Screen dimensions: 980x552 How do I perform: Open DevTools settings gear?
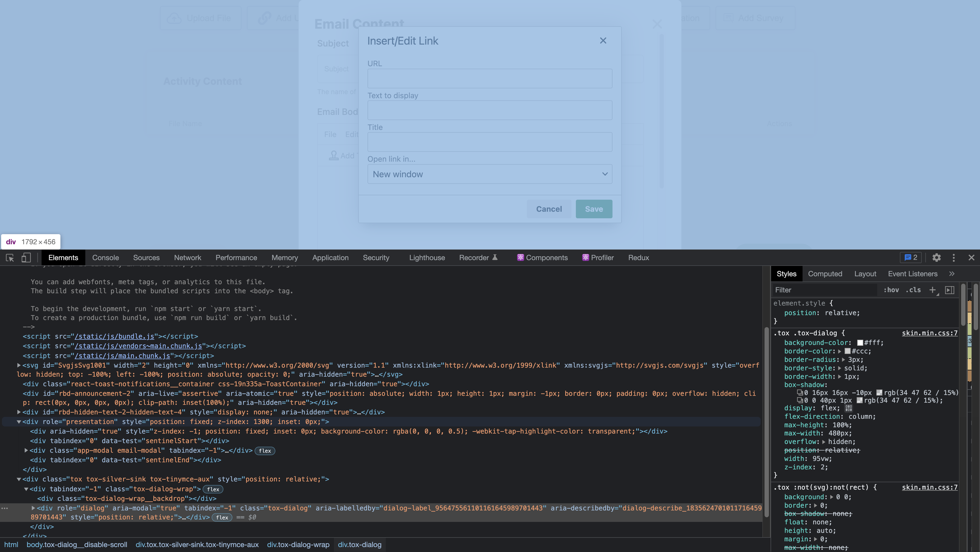click(x=936, y=258)
